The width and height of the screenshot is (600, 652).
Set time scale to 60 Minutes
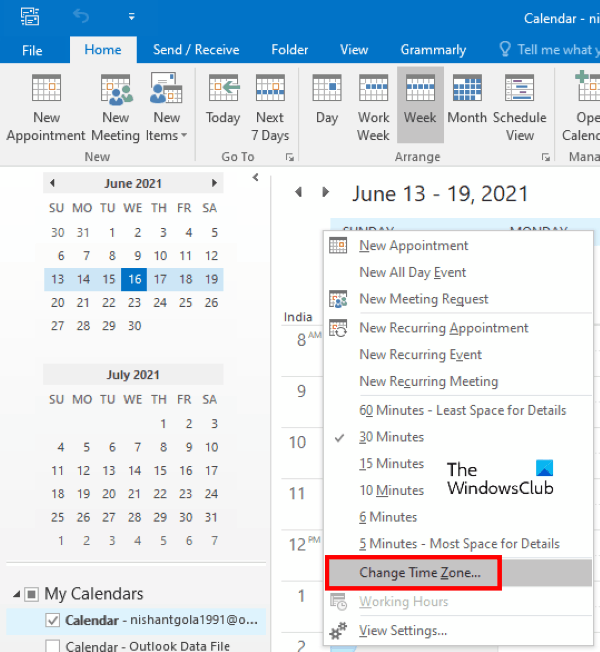tap(458, 410)
